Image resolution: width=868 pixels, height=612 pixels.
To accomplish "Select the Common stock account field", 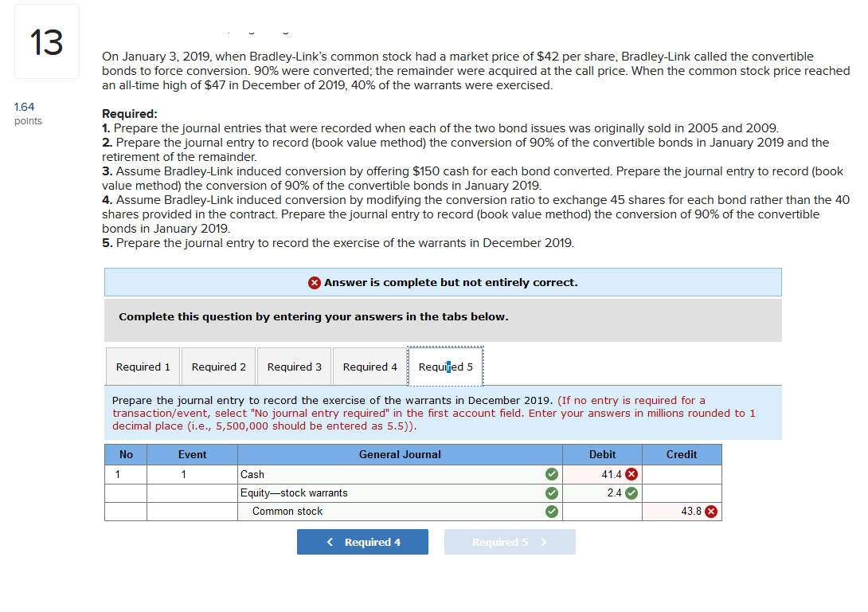I will 401,512.
